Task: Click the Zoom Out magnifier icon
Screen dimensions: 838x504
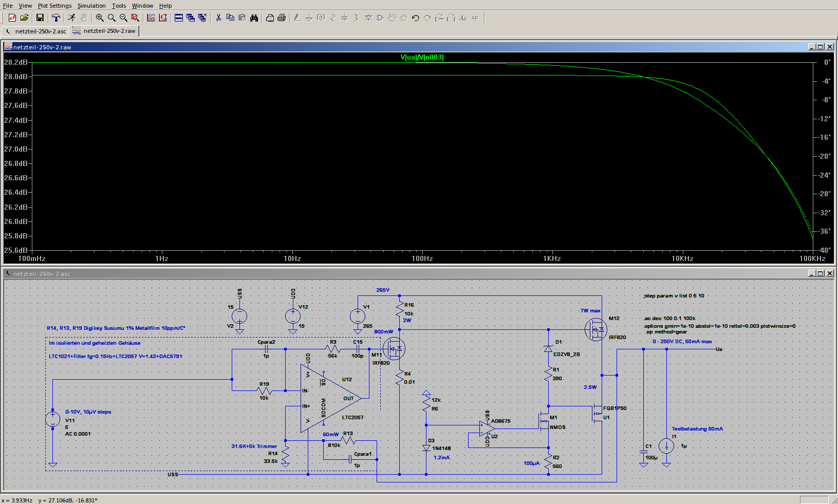Action: click(123, 18)
